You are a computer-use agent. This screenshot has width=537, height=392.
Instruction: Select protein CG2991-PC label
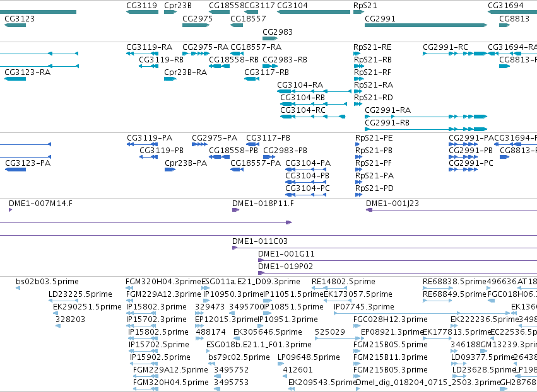[471, 163]
